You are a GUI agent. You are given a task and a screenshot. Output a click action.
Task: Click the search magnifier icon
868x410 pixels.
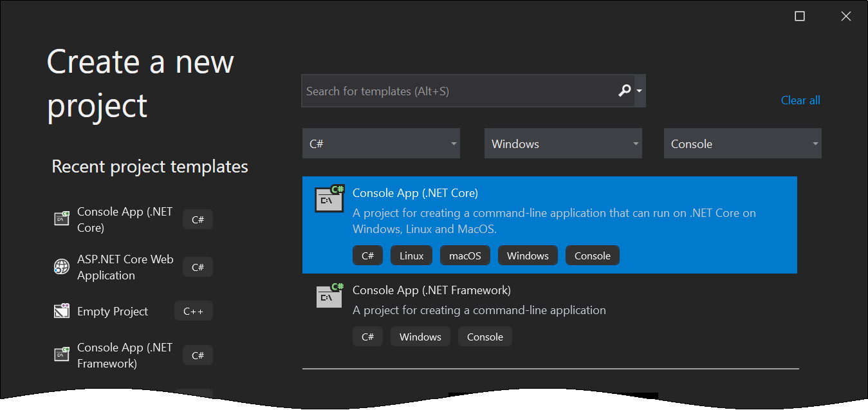point(623,91)
